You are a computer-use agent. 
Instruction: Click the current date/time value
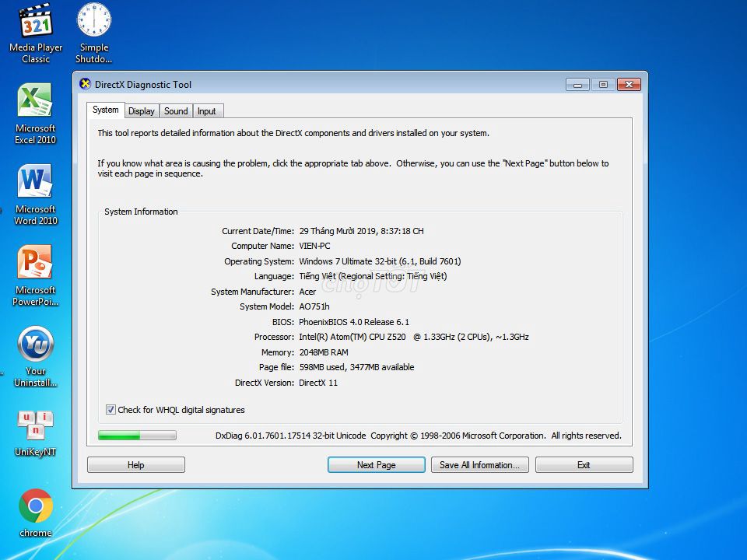[361, 231]
